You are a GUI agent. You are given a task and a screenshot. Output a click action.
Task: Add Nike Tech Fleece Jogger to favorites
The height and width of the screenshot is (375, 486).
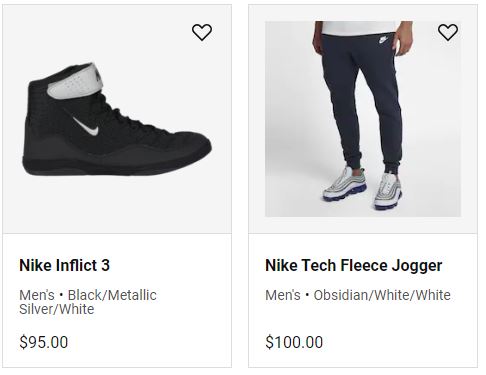(x=448, y=32)
